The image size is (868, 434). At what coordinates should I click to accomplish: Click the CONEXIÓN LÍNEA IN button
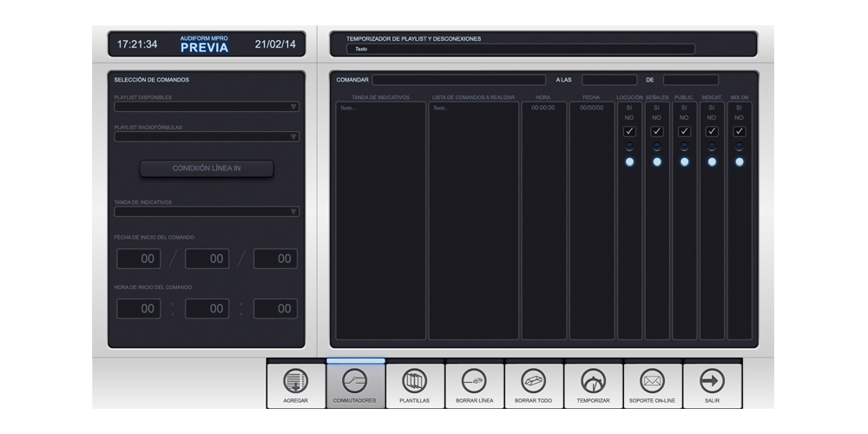coord(207,168)
